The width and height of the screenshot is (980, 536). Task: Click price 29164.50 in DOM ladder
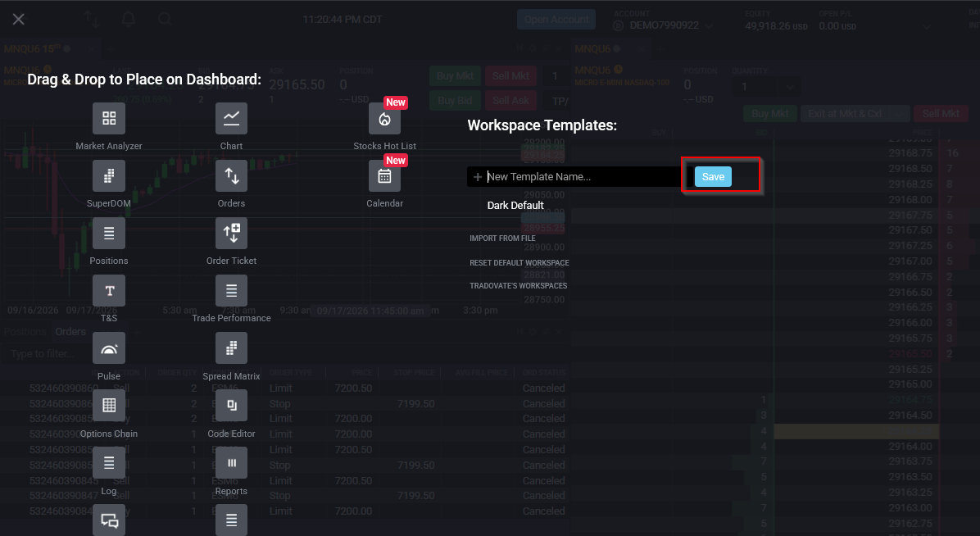910,416
